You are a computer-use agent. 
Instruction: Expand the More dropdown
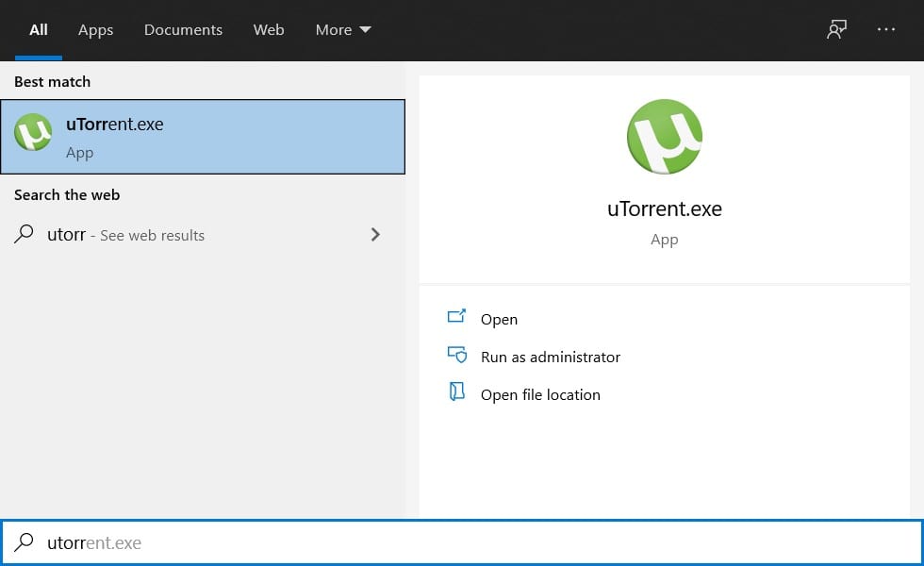coord(343,30)
